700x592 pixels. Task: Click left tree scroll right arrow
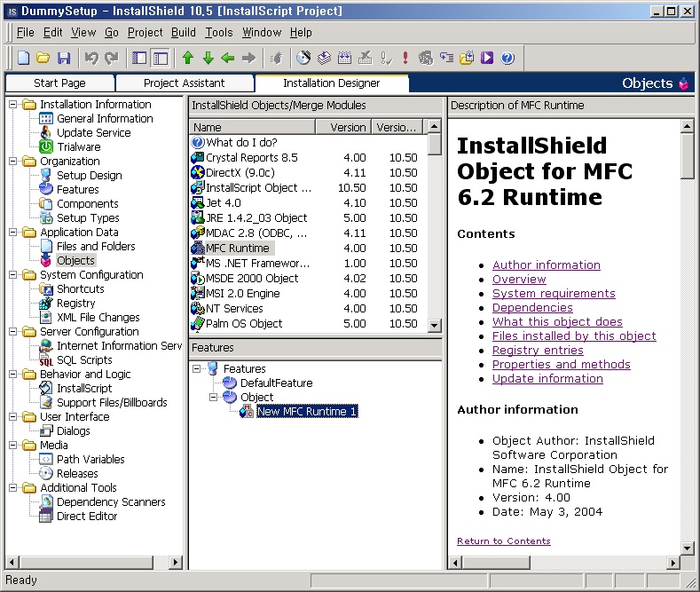176,562
